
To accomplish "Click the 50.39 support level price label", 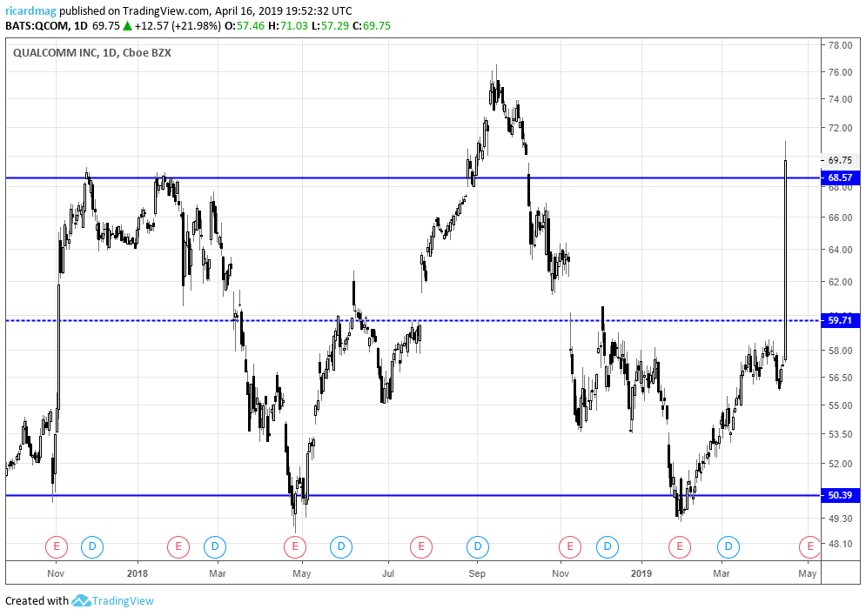I will pos(840,495).
